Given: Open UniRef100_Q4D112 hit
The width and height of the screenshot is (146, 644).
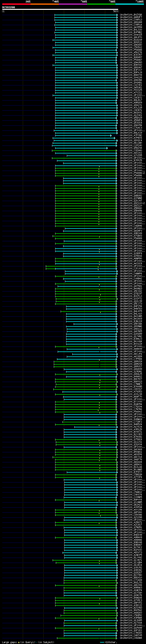Looking at the screenshot, I should tap(131, 329).
